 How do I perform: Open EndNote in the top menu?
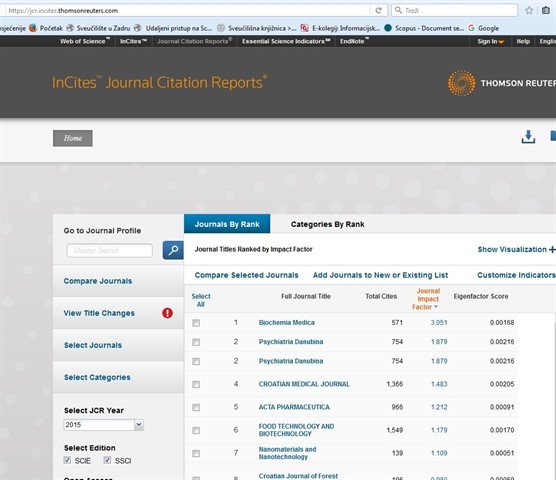click(x=354, y=41)
